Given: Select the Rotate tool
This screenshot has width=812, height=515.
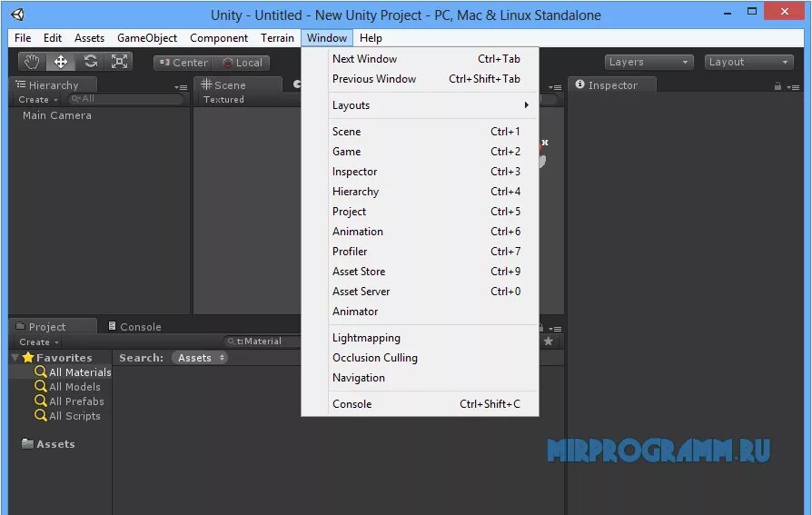Looking at the screenshot, I should (90, 62).
